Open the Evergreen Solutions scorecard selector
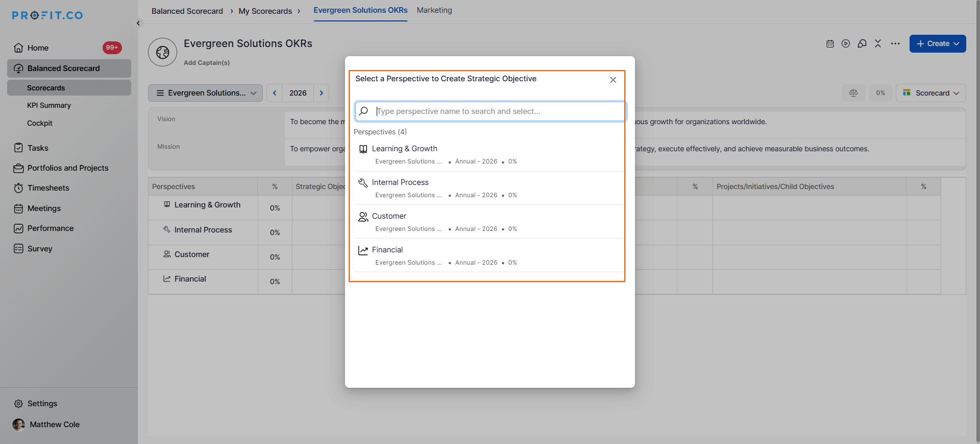 pyautogui.click(x=206, y=93)
